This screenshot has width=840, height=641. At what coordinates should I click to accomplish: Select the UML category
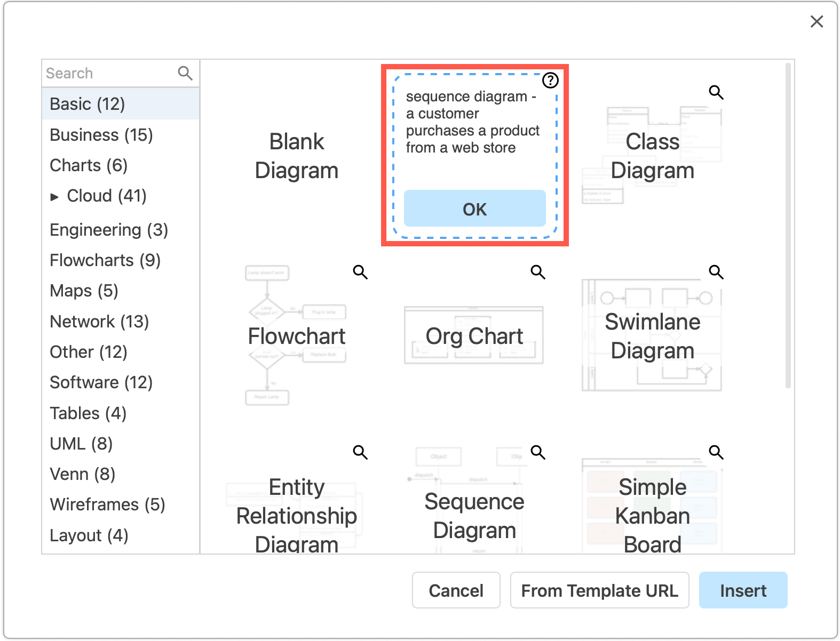[x=80, y=443]
